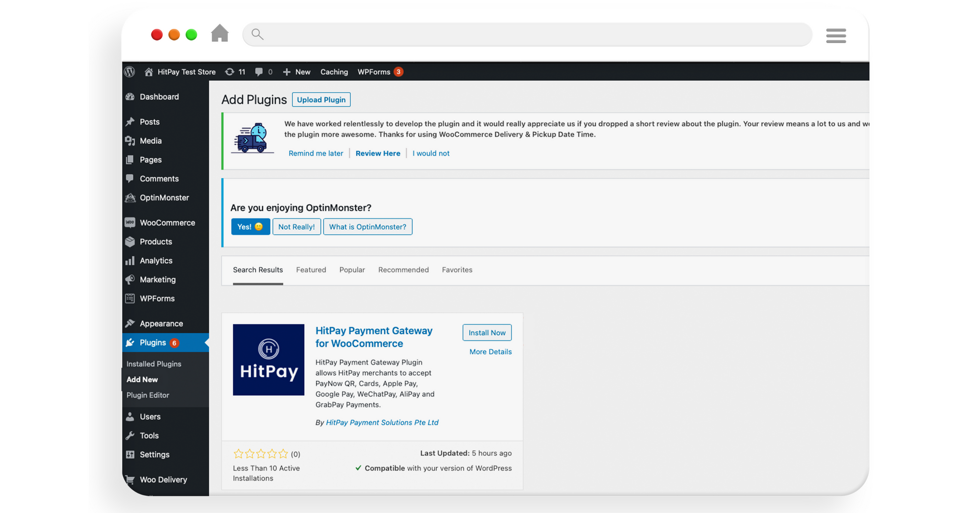This screenshot has height=513, width=980.
Task: Click the Remind me later link
Action: [x=316, y=153]
